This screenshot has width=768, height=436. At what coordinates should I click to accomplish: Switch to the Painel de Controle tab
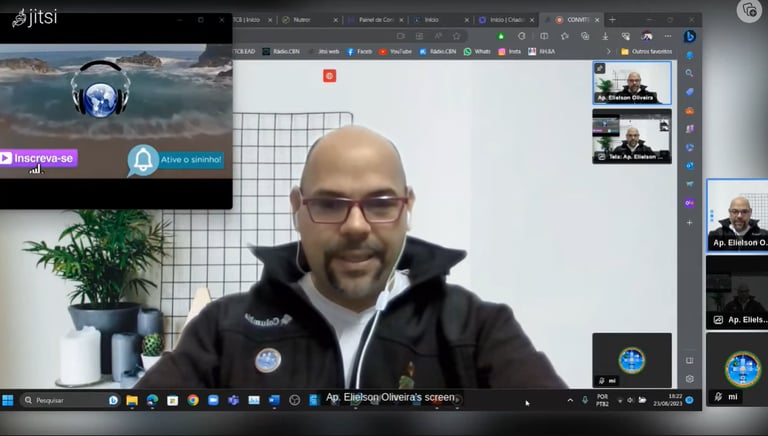(x=376, y=20)
